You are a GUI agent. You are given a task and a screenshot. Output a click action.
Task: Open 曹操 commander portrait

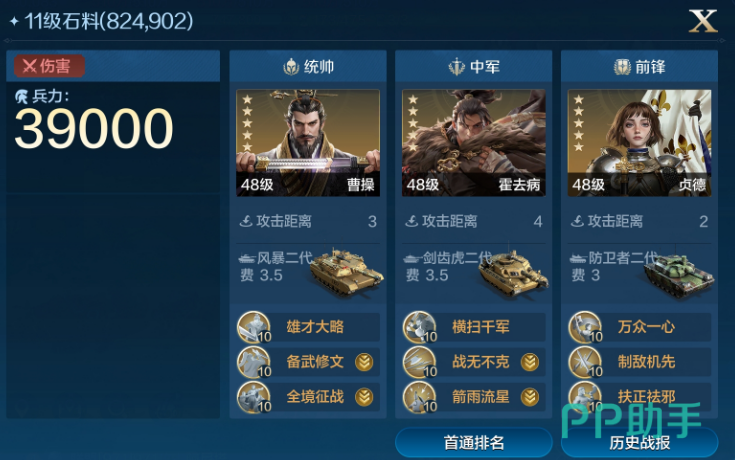point(308,143)
